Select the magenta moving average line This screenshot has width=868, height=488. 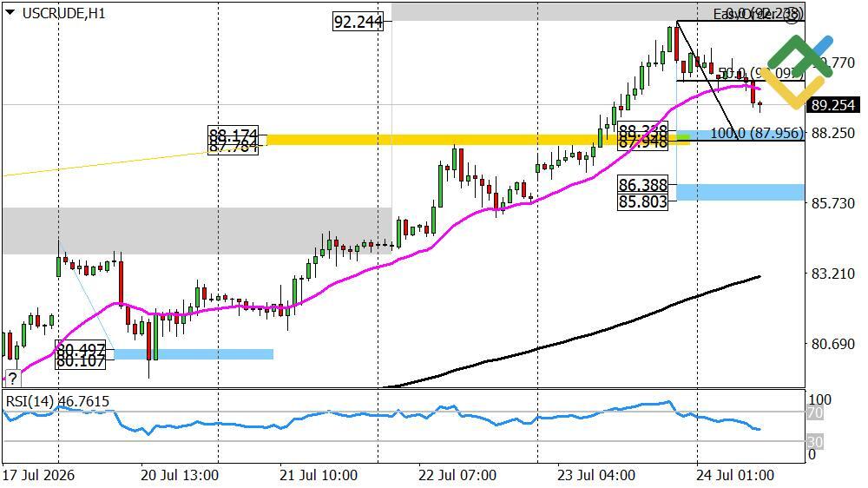387,265
